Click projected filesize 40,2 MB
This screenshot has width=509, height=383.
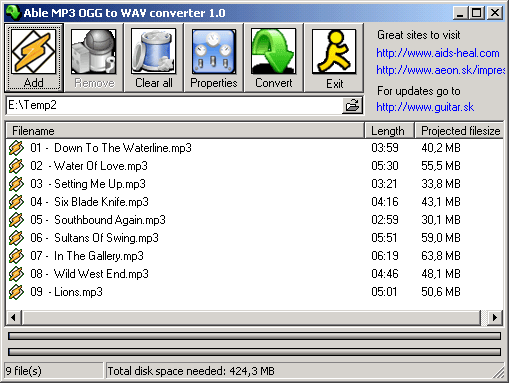pos(441,148)
